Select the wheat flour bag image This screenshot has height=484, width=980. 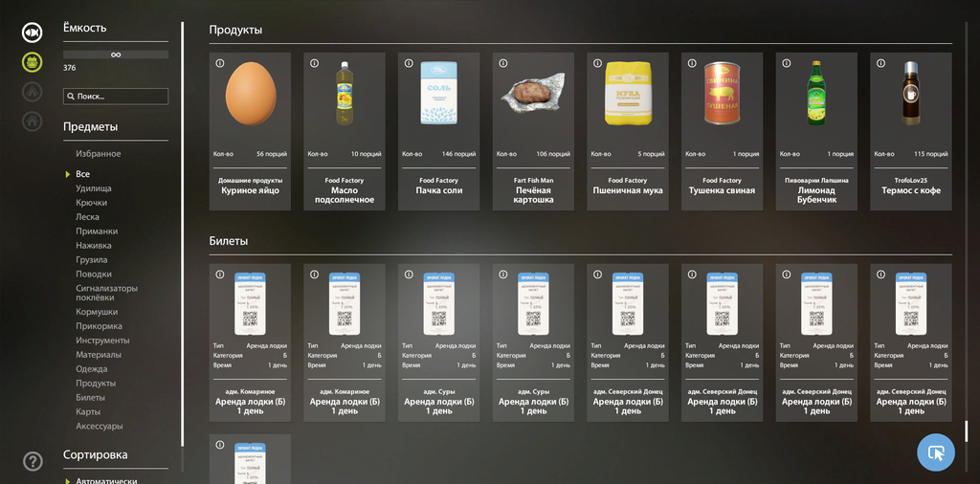click(x=628, y=93)
